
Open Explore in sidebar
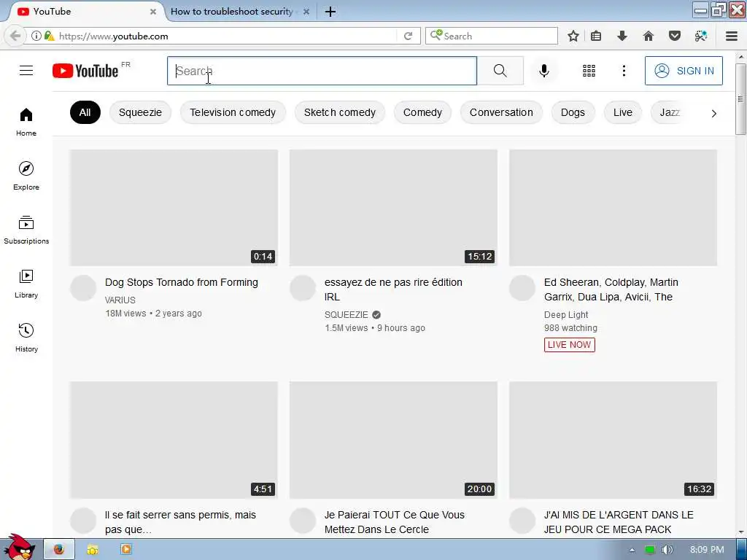(26, 176)
